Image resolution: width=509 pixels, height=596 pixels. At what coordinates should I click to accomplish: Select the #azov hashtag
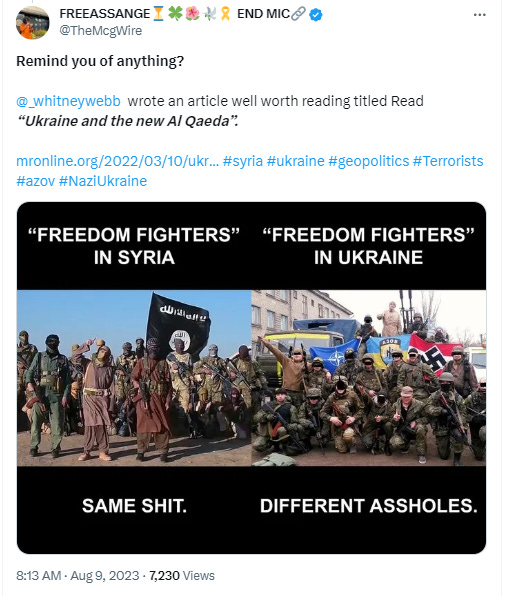point(36,181)
